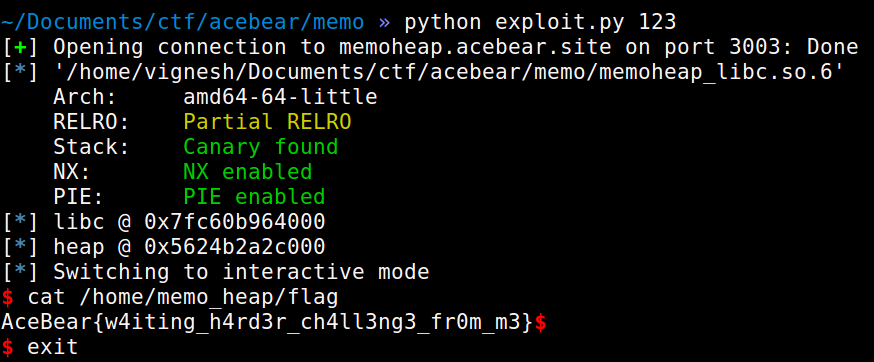Click the 'exit' command
The image size is (874, 362).
(52, 347)
